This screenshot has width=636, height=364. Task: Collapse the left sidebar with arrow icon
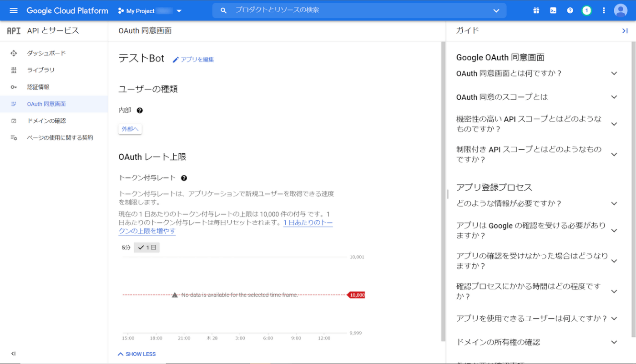13,354
